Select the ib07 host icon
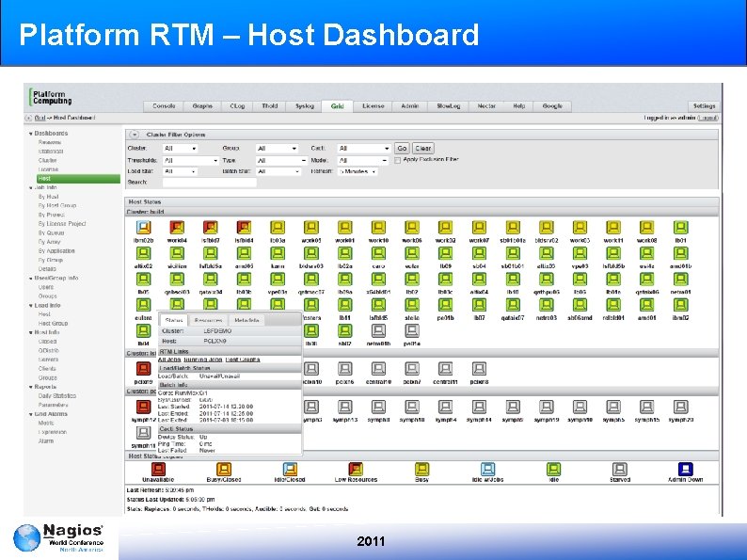Viewport: 747px width, 560px height. [479, 305]
